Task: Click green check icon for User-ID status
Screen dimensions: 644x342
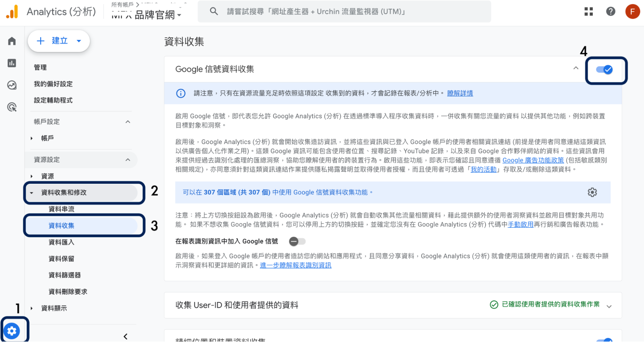Action: (x=494, y=305)
